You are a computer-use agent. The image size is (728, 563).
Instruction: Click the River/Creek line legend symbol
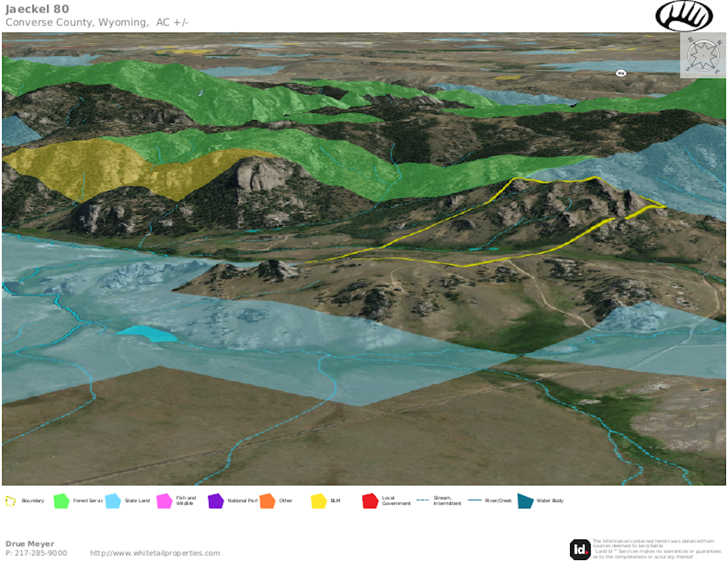[x=474, y=501]
